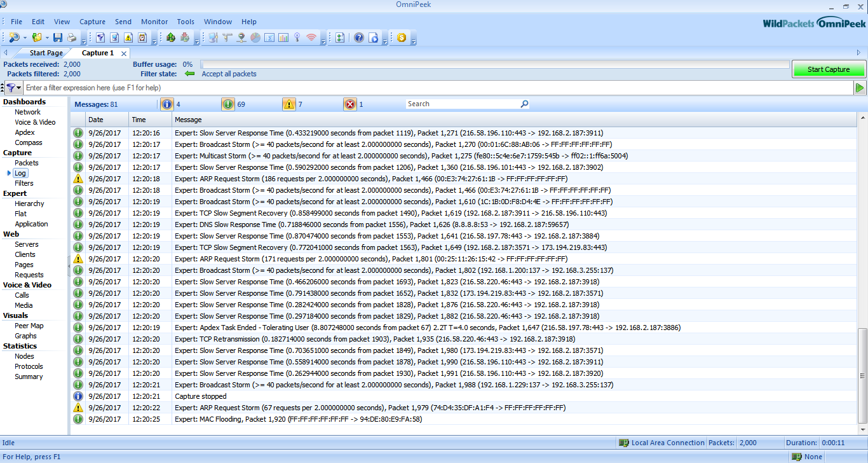Click the bar graph statistics toolbar icon
The height and width of the screenshot is (463, 868).
pos(283,38)
